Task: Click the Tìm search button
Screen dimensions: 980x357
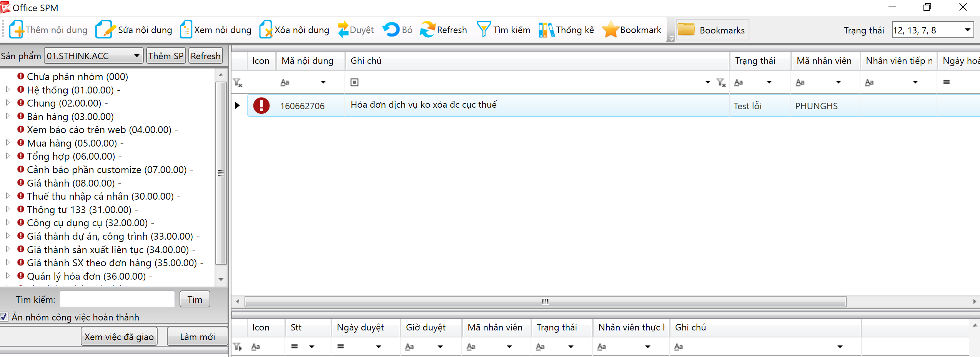Action: 195,299
